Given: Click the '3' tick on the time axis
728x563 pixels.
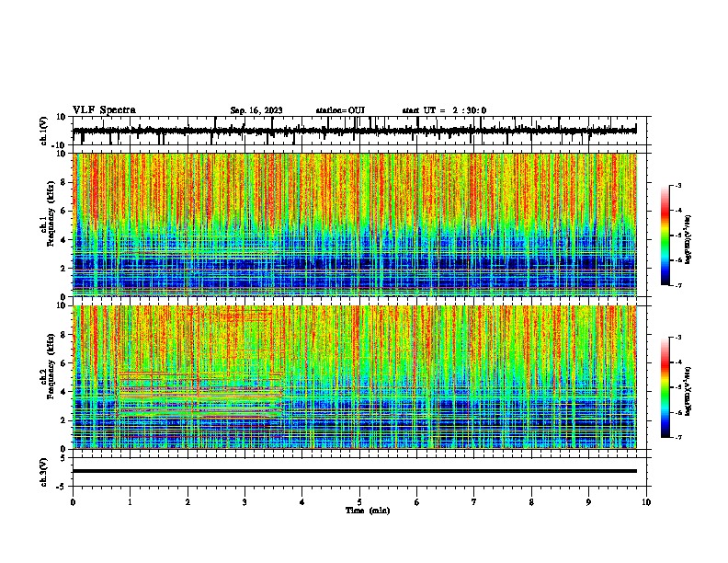Looking at the screenshot, I should [x=245, y=502].
